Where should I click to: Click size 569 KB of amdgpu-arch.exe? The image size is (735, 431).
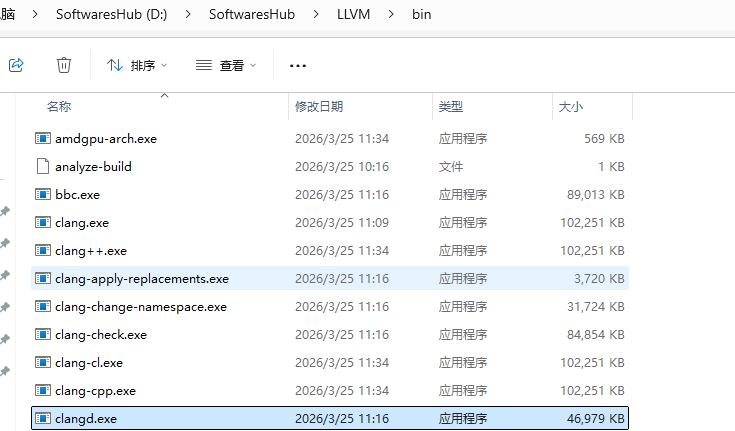tap(604, 139)
